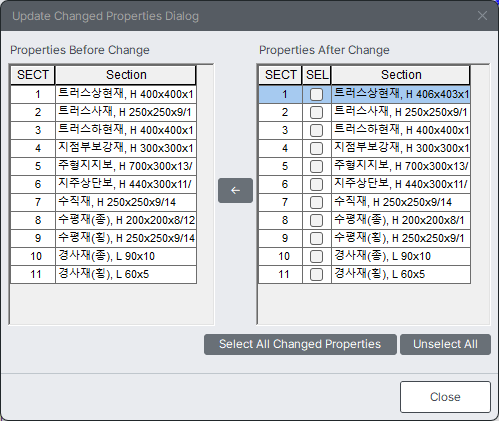
Task: Select row 2 트러스사재 in After Change table
Action: click(x=364, y=112)
